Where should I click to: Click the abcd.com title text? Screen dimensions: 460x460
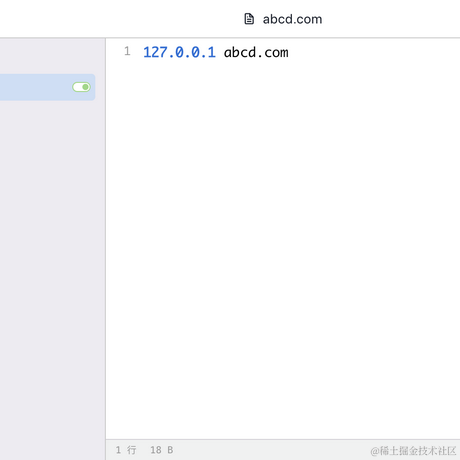pyautogui.click(x=292, y=19)
